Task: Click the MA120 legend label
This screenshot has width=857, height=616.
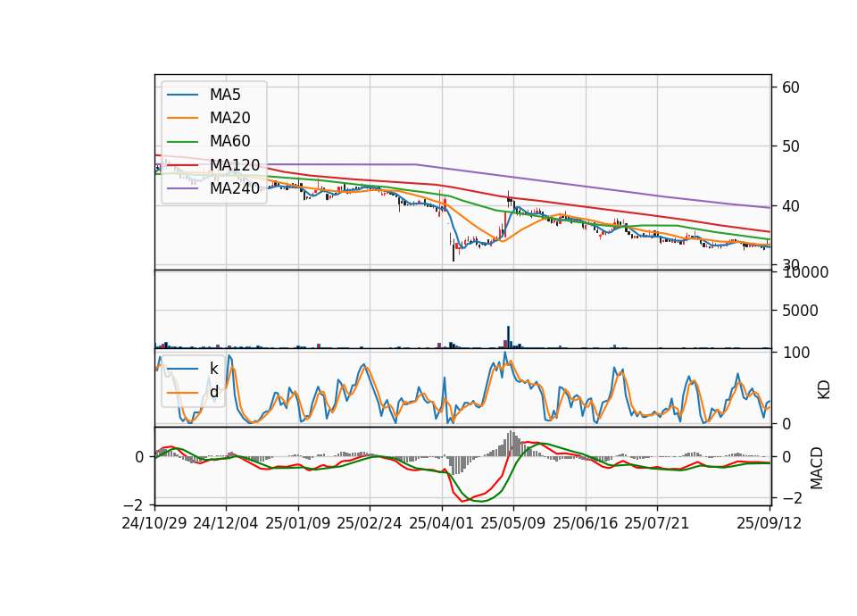Action: point(235,164)
